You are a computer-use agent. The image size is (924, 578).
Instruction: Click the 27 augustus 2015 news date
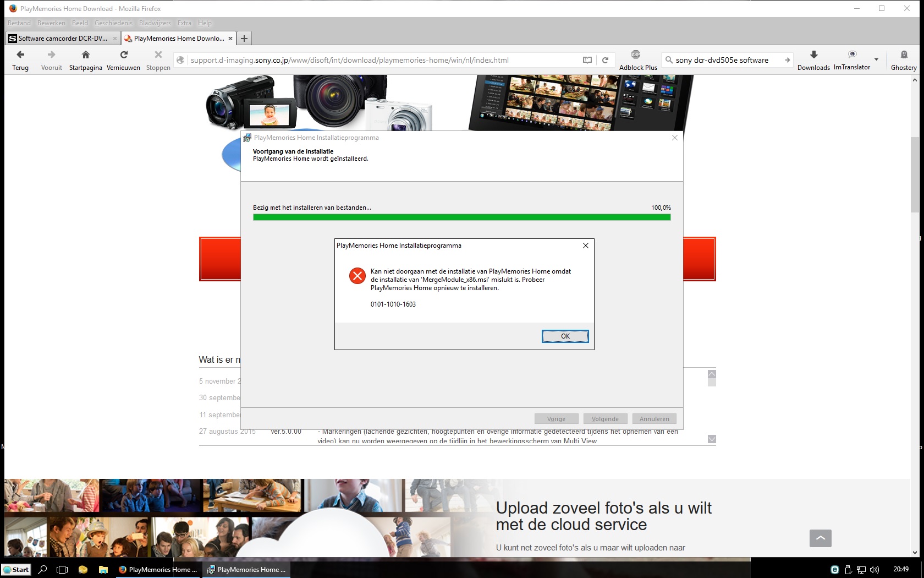click(x=227, y=432)
